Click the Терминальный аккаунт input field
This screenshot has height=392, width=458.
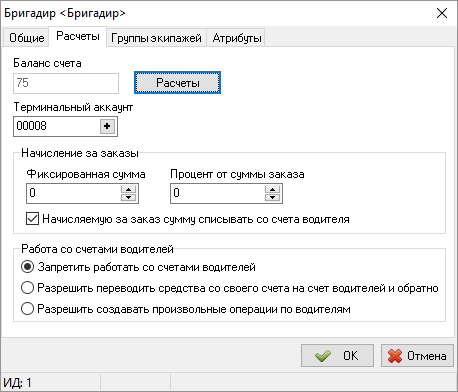[57, 126]
